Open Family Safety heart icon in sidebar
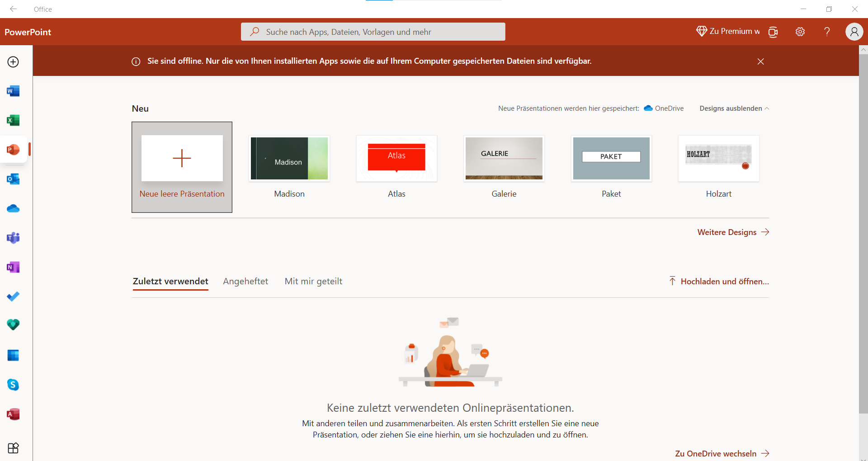868x461 pixels. (x=13, y=325)
